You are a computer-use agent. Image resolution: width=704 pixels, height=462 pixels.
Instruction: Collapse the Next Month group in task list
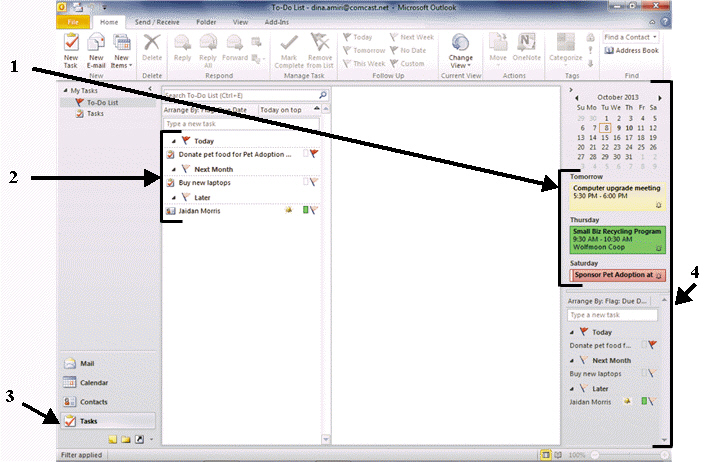click(x=173, y=169)
